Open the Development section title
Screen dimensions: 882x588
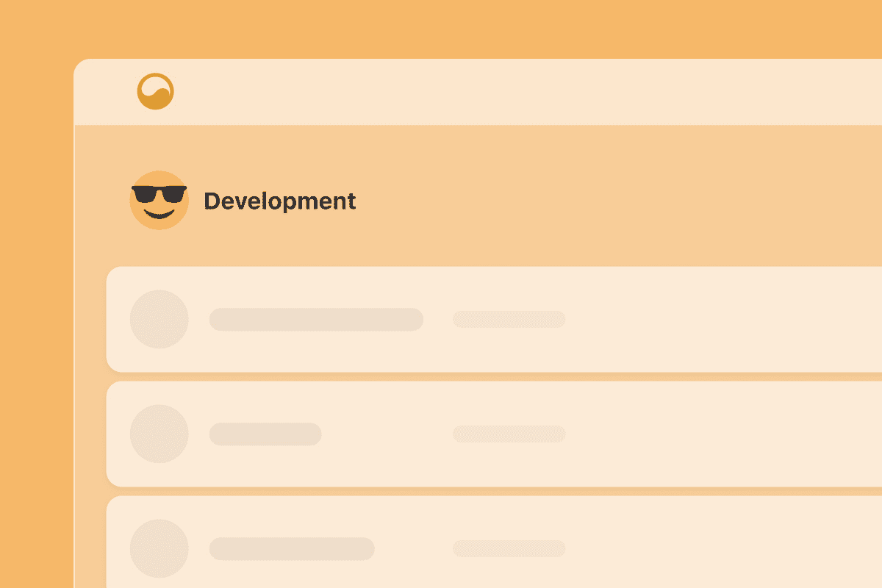[x=279, y=201]
